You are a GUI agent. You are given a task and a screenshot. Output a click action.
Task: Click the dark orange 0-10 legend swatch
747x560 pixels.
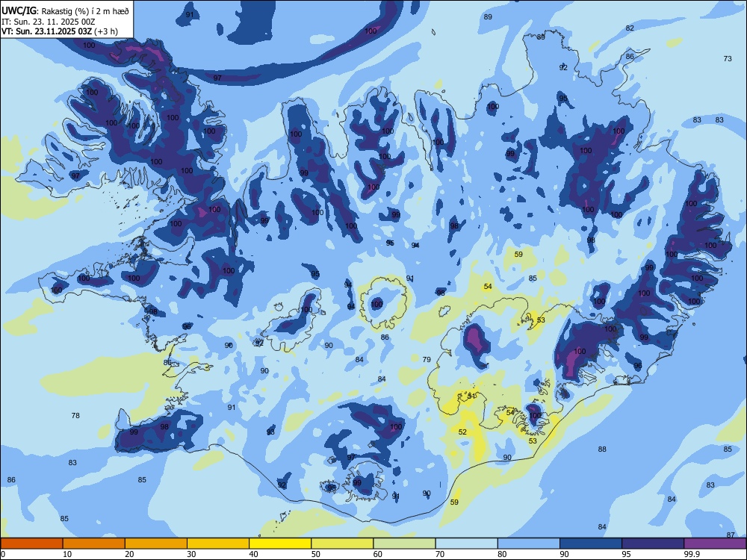[31, 544]
